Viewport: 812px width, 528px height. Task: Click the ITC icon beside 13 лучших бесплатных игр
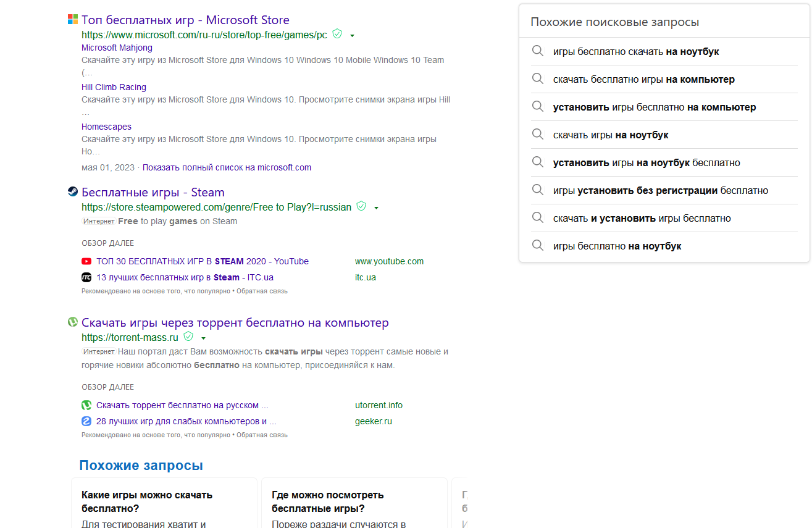click(x=86, y=277)
